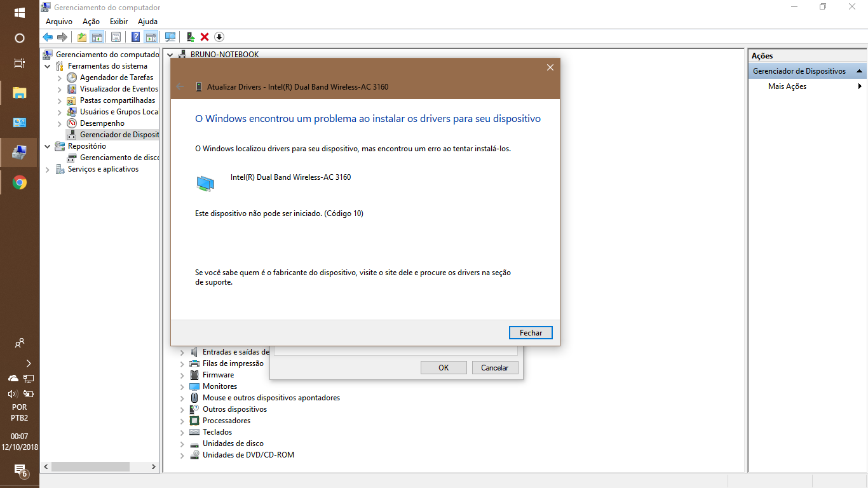The width and height of the screenshot is (868, 488).
Task: Expand the Outros dispositivos category
Action: 182,409
